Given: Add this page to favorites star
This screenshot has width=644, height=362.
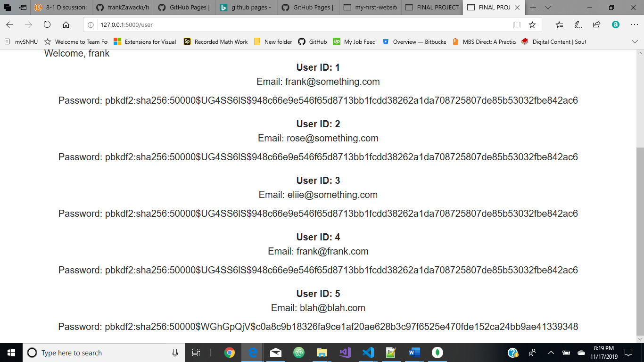Looking at the screenshot, I should pos(532,25).
